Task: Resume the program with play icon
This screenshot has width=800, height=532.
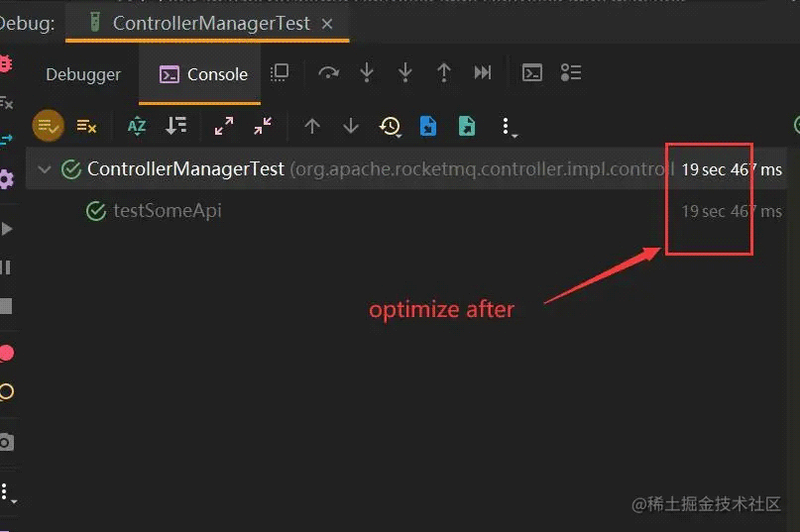Action: 6,229
